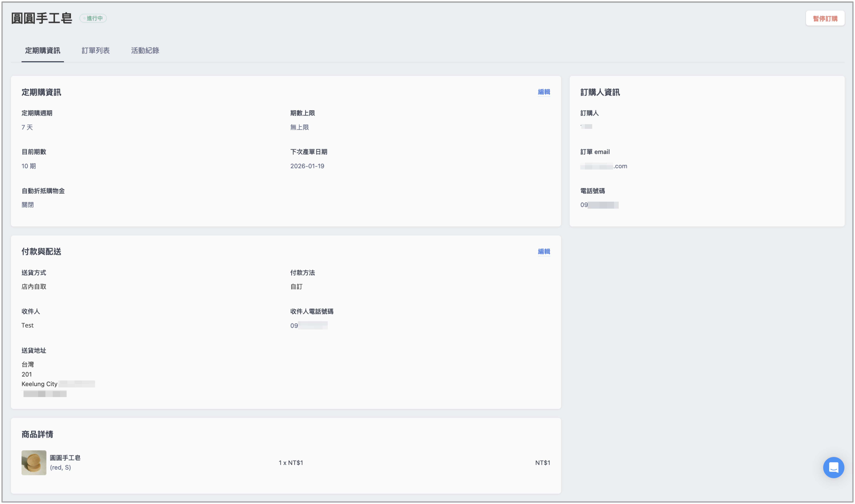Click the 關閉 auto-deduct credits value
Image resolution: width=855 pixels, height=504 pixels.
click(28, 205)
